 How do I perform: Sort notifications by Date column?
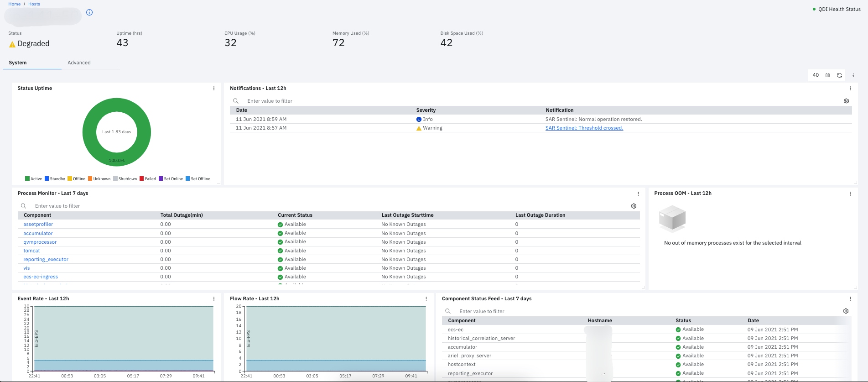242,110
